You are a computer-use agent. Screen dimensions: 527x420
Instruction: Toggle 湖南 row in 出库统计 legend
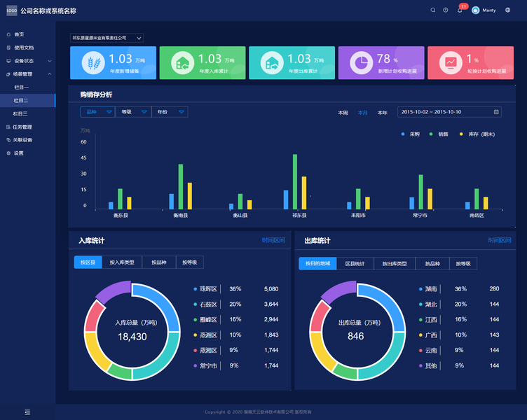[x=460, y=289]
